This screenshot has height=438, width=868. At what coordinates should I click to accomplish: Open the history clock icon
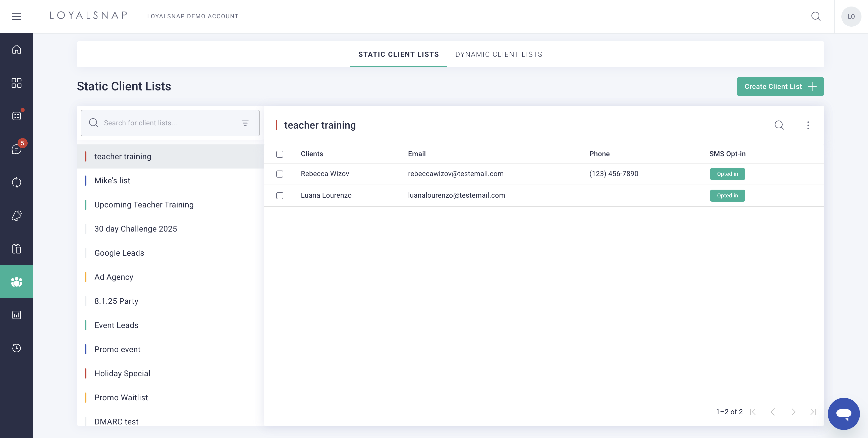pos(17,348)
